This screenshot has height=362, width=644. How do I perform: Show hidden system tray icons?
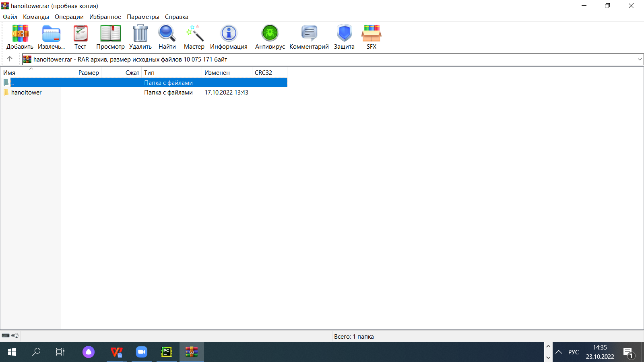(x=559, y=352)
